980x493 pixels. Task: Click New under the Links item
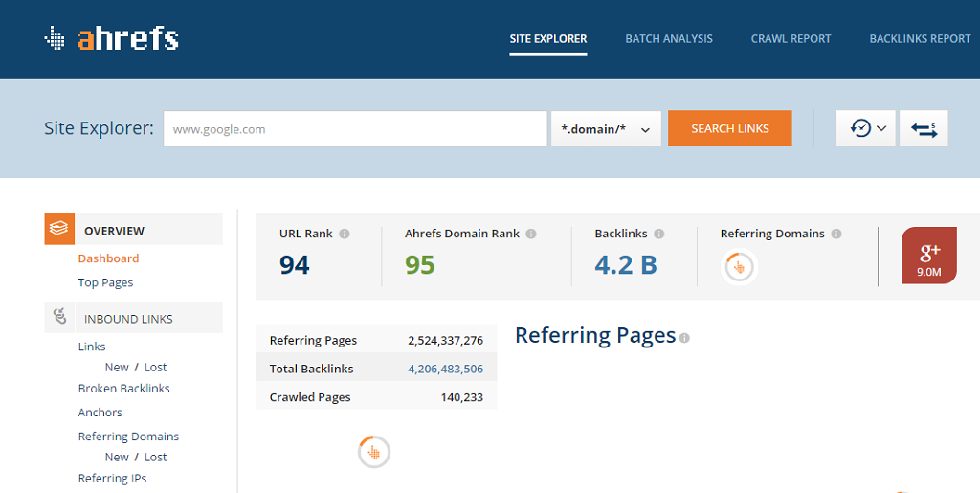tap(117, 367)
